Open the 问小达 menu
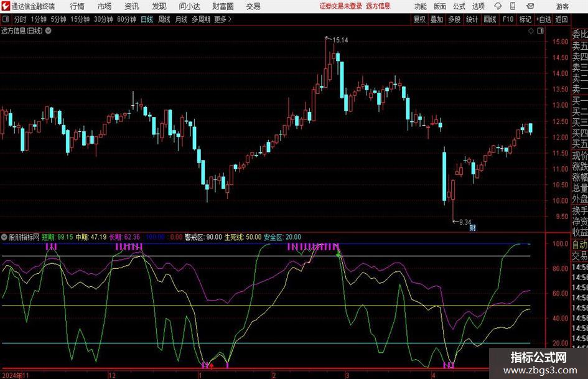588x379 pixels. pyautogui.click(x=189, y=6)
